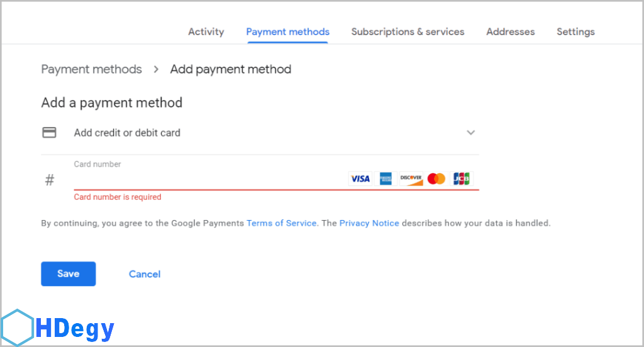Click the JCB card logo
This screenshot has height=347, width=644.
pos(462,179)
